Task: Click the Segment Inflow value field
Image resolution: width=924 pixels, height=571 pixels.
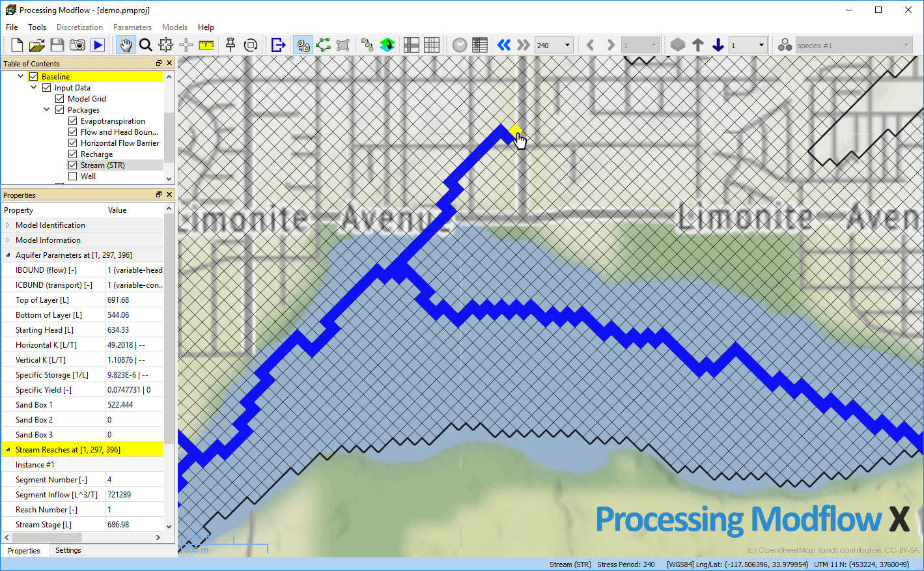Action: 134,495
